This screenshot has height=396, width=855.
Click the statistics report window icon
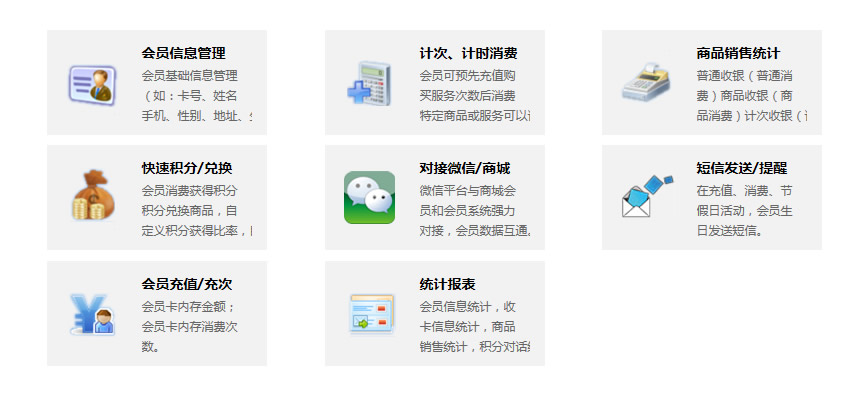click(x=371, y=314)
